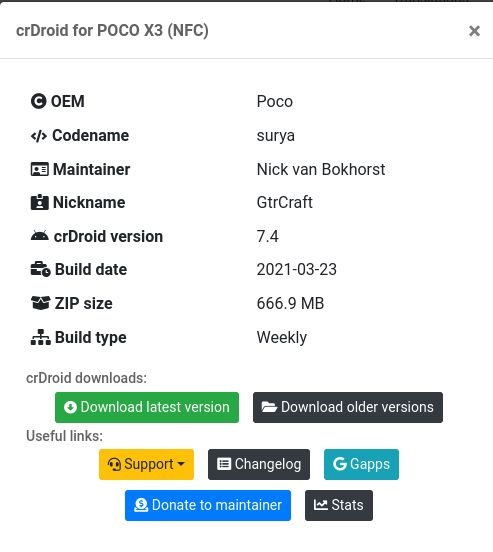Click the Codename code brackets icon
Screen dimensions: 493x552
click(39, 136)
